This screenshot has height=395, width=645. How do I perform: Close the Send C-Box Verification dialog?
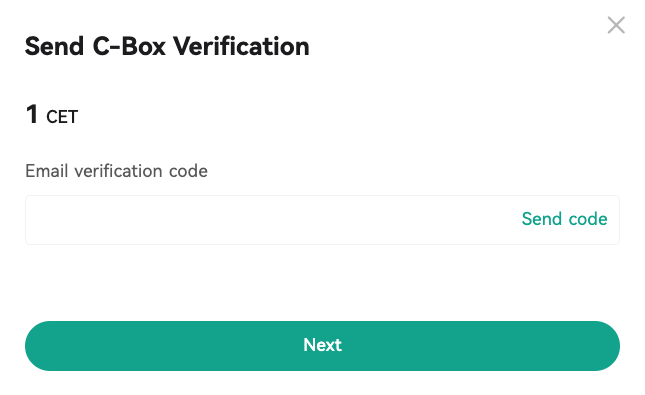[616, 25]
